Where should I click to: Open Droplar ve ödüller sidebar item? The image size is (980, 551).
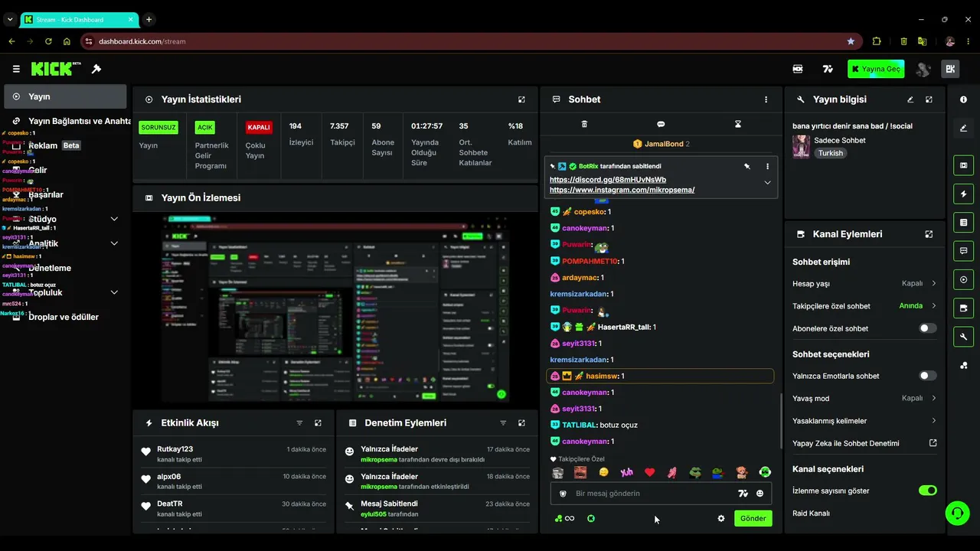tap(65, 317)
